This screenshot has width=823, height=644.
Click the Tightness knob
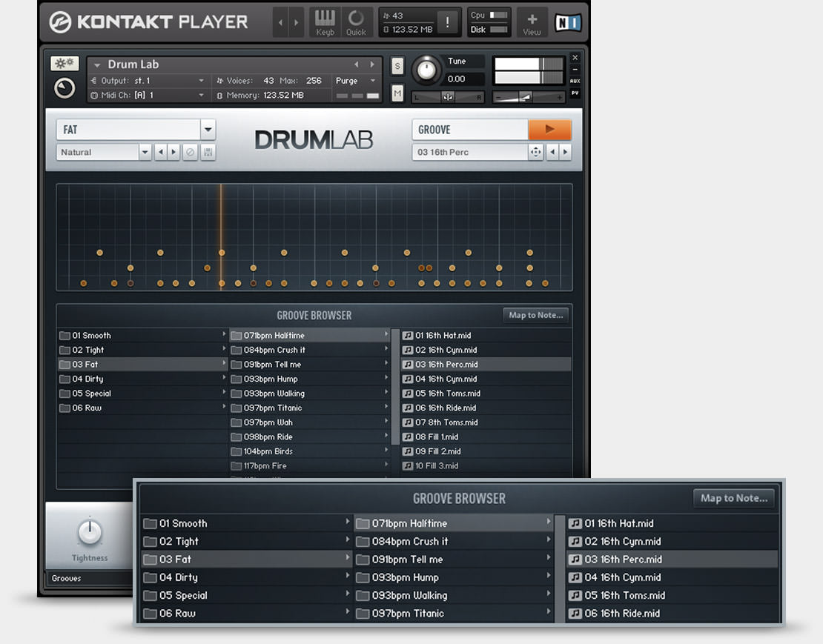90,532
